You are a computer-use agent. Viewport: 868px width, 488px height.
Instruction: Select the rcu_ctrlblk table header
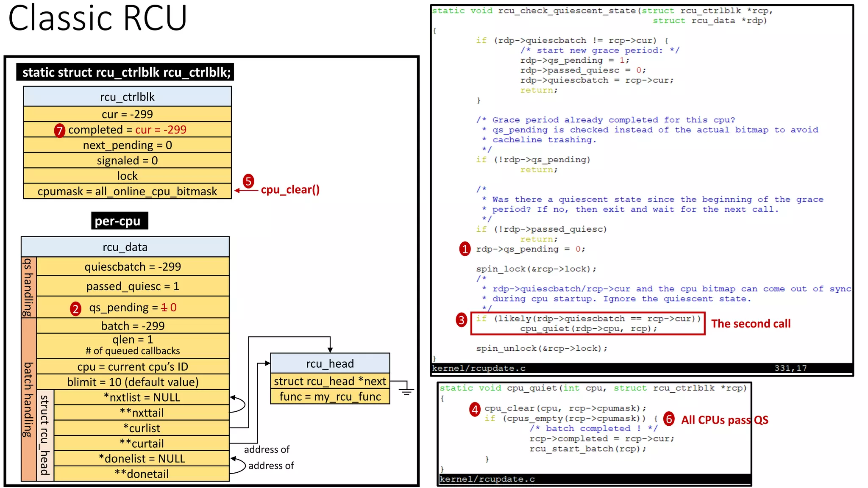tap(127, 97)
